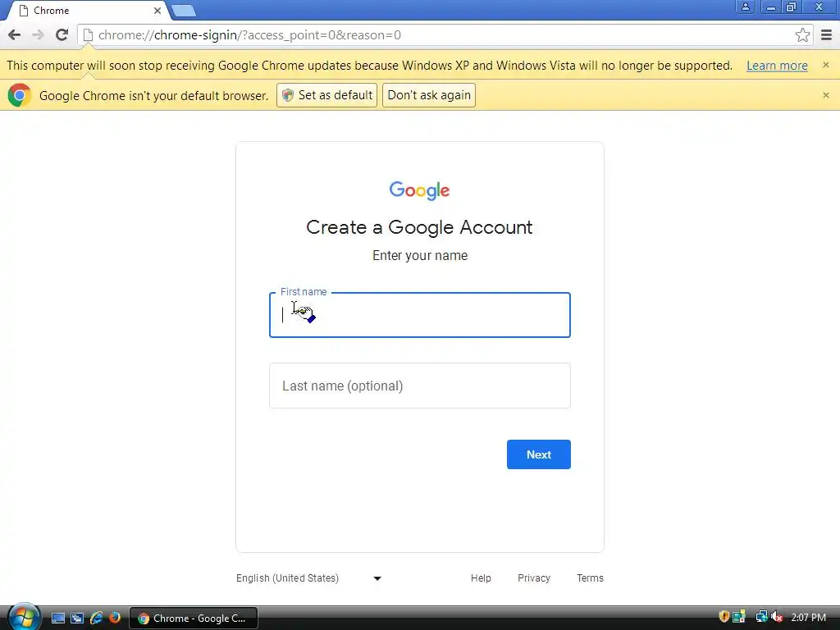This screenshot has height=630, width=840.
Task: Launch Firefox from quick launch
Action: pyautogui.click(x=115, y=619)
